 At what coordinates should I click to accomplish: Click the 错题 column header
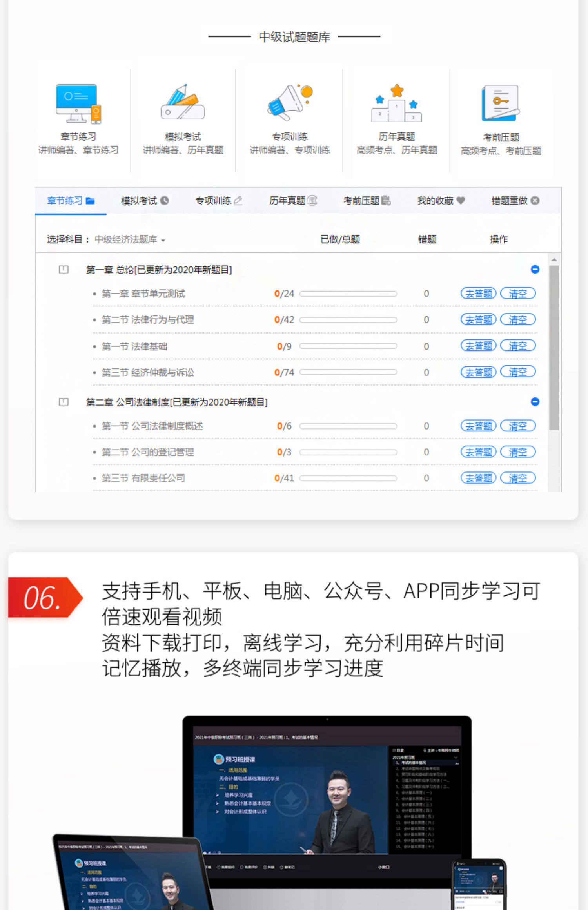point(427,239)
